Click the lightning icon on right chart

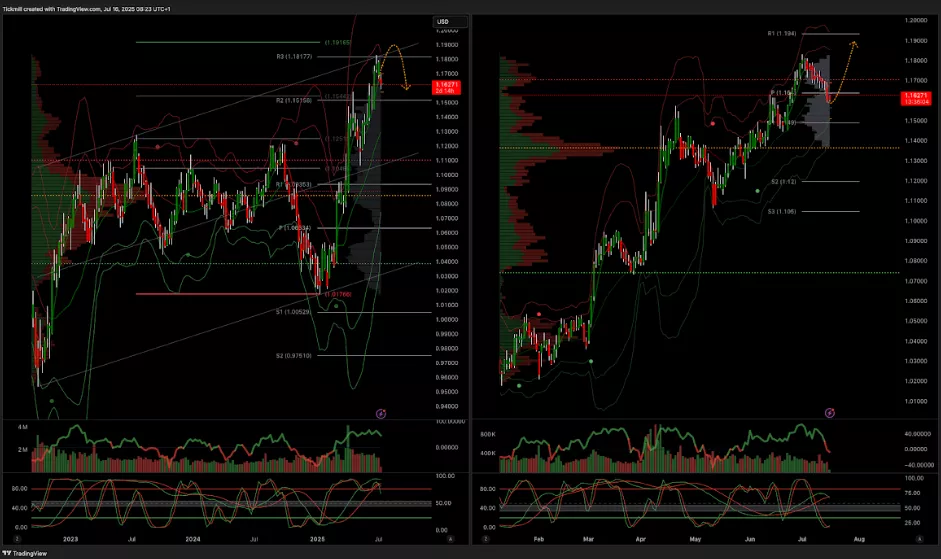(830, 412)
